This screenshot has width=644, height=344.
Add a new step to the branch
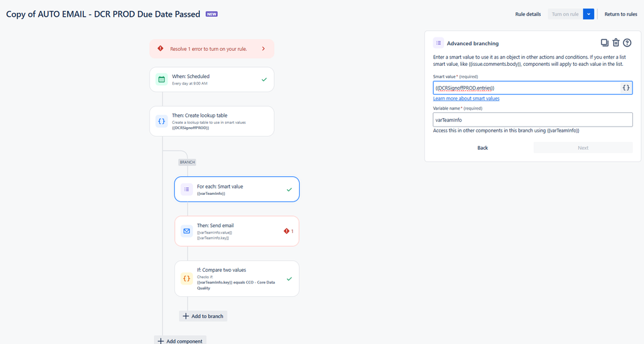203,316
